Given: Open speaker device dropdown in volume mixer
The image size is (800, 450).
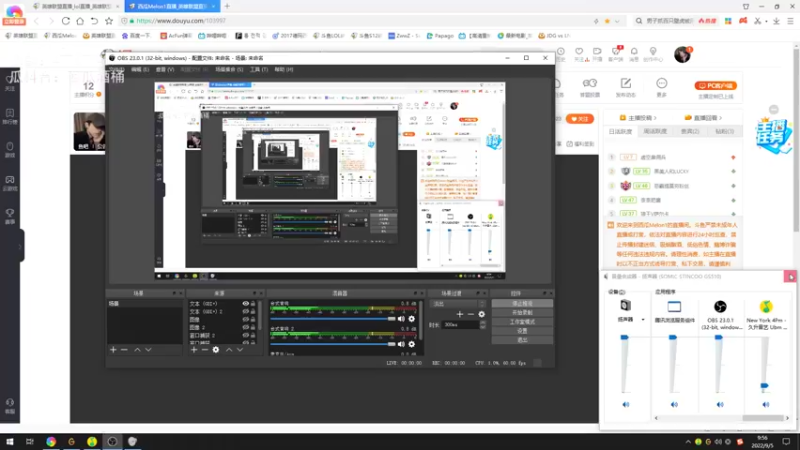Looking at the screenshot, I should (643, 320).
